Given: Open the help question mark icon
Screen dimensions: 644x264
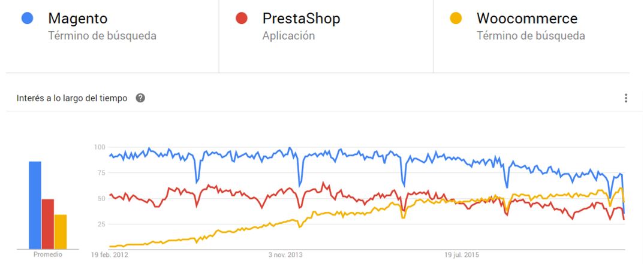Looking at the screenshot, I should coord(140,98).
